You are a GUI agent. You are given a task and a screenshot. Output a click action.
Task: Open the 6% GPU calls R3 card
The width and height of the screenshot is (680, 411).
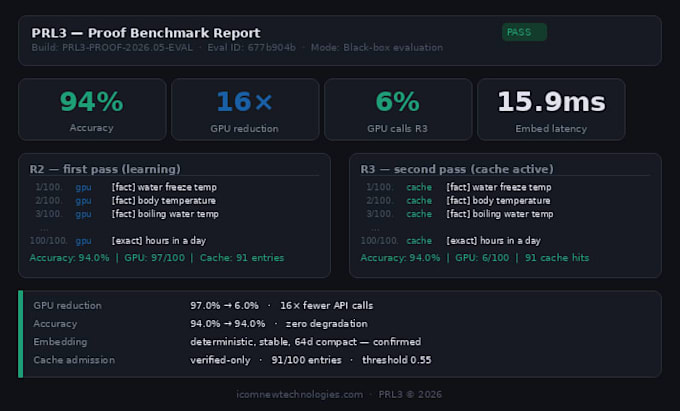pos(398,109)
